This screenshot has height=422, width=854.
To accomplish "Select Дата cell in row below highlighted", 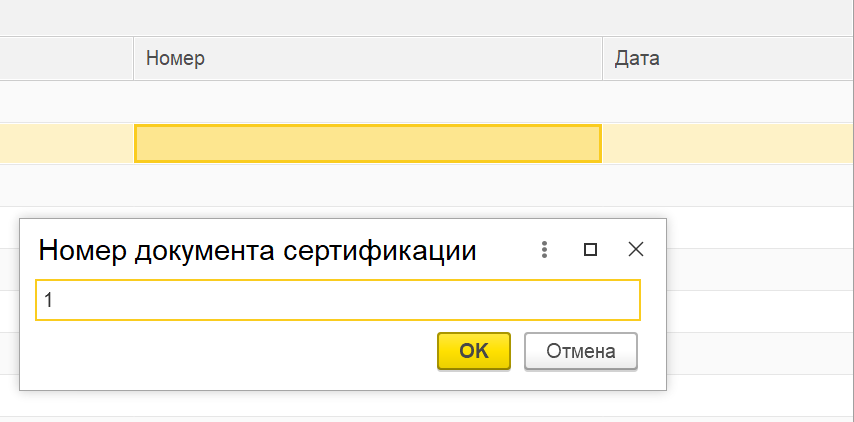I will click(x=728, y=185).
